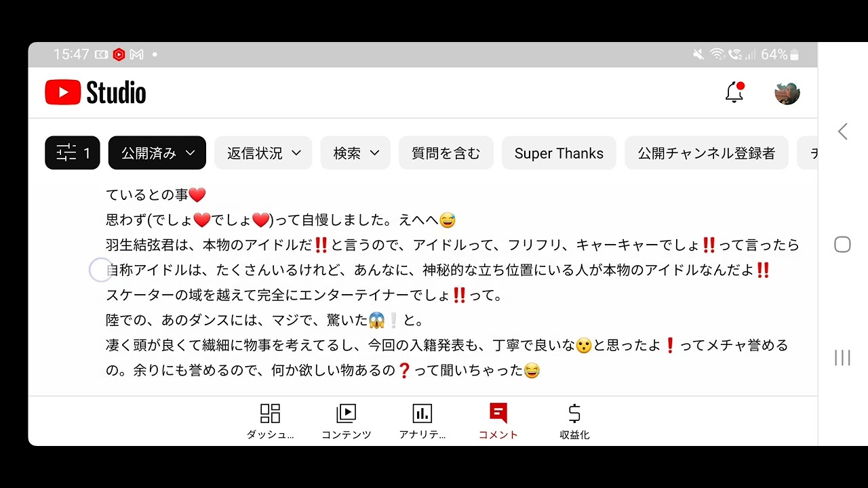Select the コメント comments tab

click(498, 422)
